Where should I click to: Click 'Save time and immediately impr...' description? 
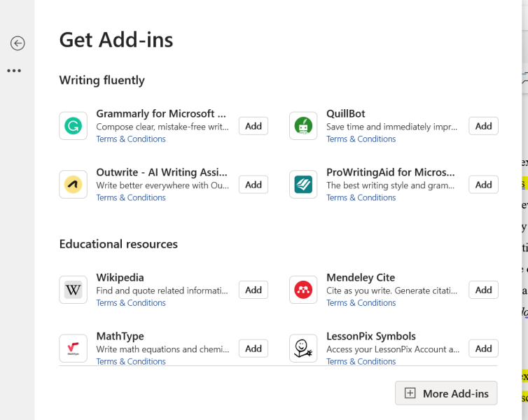(391, 127)
